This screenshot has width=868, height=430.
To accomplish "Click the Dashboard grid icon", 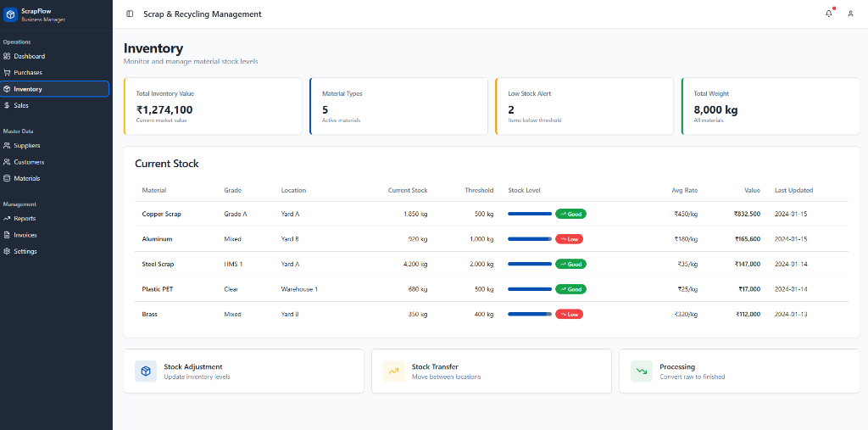I will [x=7, y=56].
